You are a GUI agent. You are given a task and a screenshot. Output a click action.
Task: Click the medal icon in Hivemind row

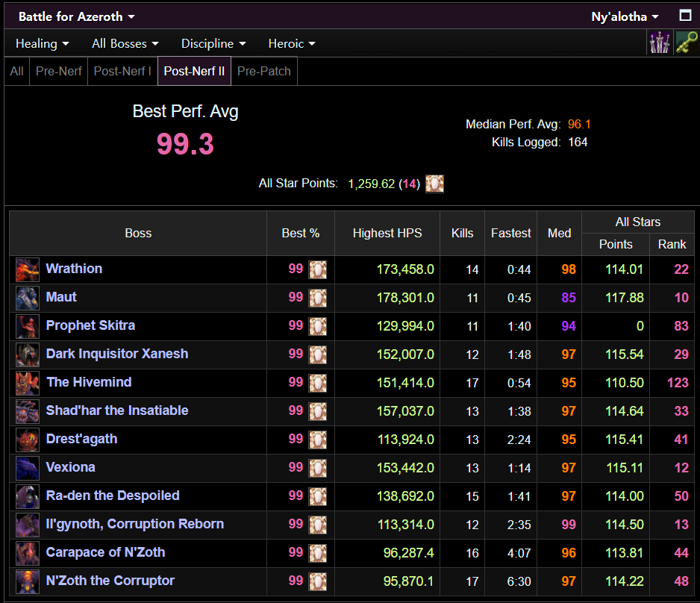click(x=318, y=383)
